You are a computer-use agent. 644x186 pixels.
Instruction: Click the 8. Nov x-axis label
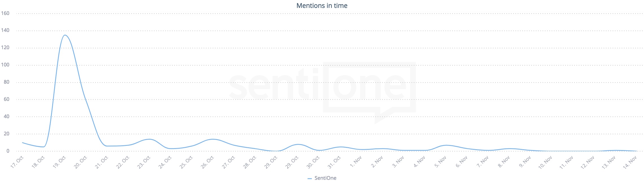coord(504,161)
